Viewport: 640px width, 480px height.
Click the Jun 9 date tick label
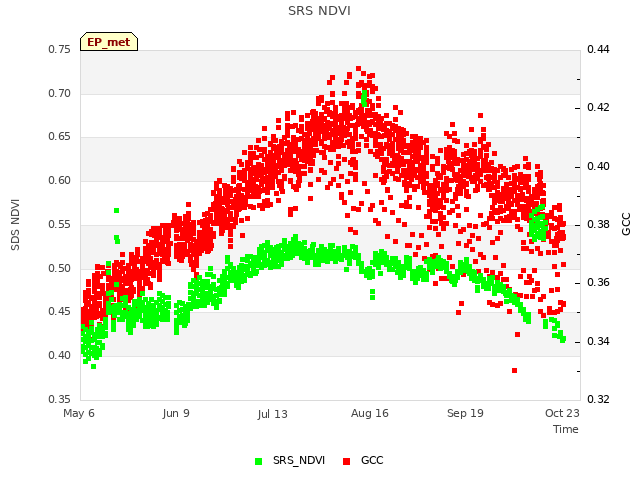(x=176, y=413)
